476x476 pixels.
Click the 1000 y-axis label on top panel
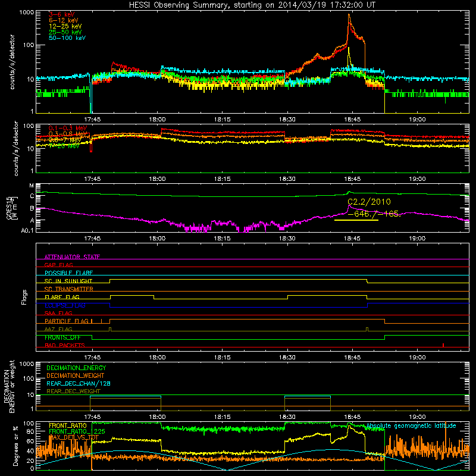26,12
